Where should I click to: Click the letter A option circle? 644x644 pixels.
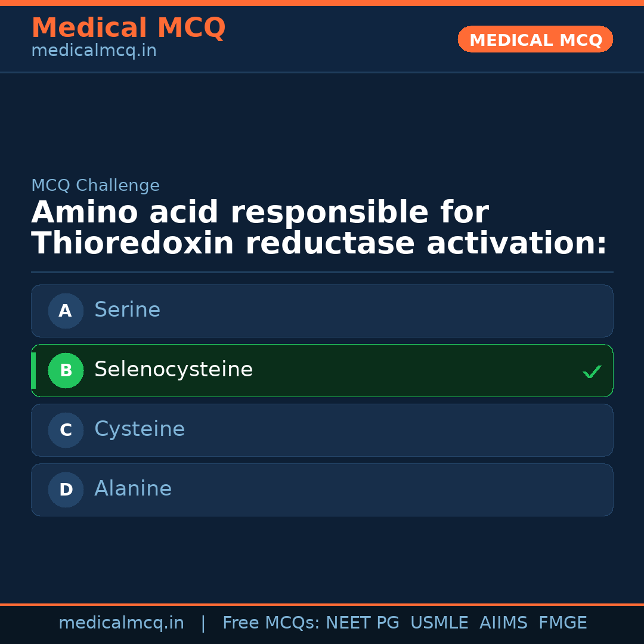(x=66, y=311)
